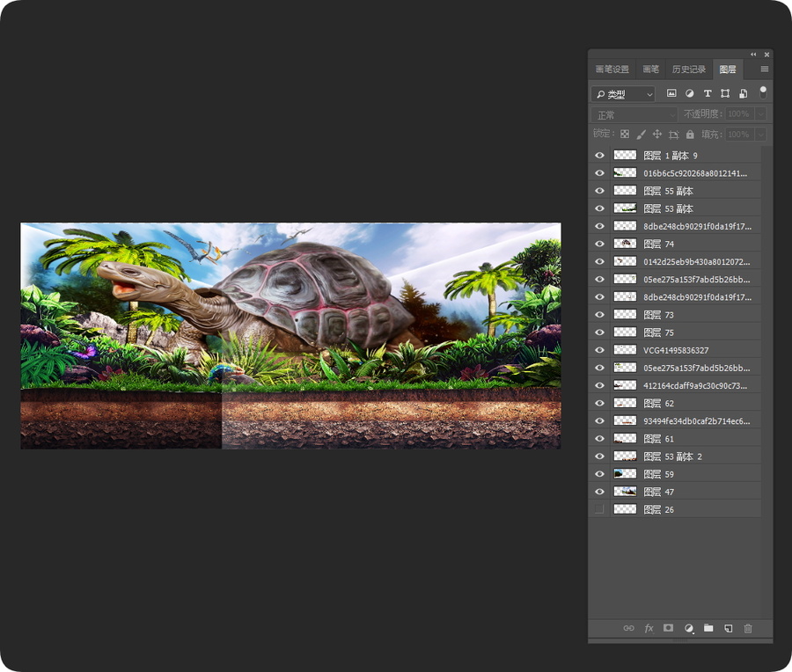Hide layer 图层 53 副本
Image resolution: width=792 pixels, height=672 pixels.
[x=599, y=208]
